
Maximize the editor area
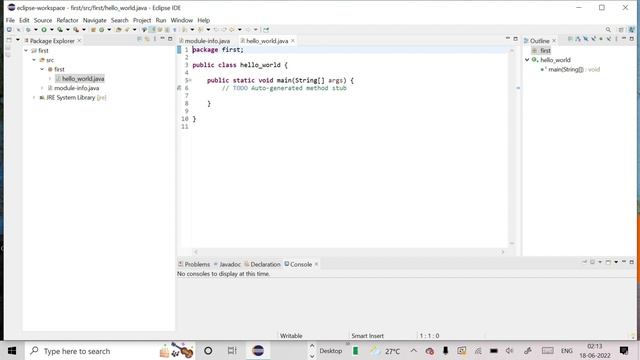pos(516,39)
